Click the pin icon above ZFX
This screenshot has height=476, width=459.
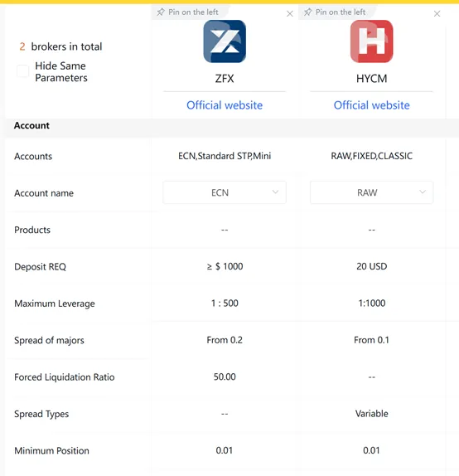(x=161, y=12)
